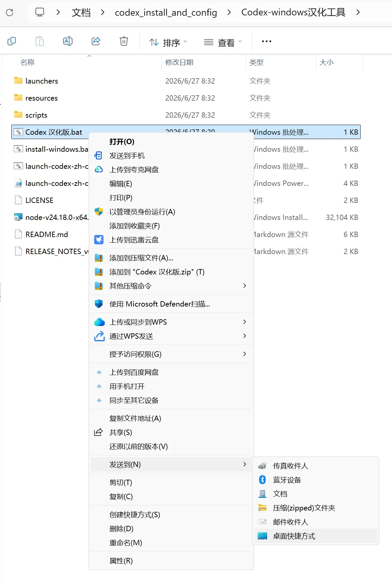Viewport: 392px width, 582px height.
Task: Sort by the 类型 column header
Action: [x=256, y=62]
